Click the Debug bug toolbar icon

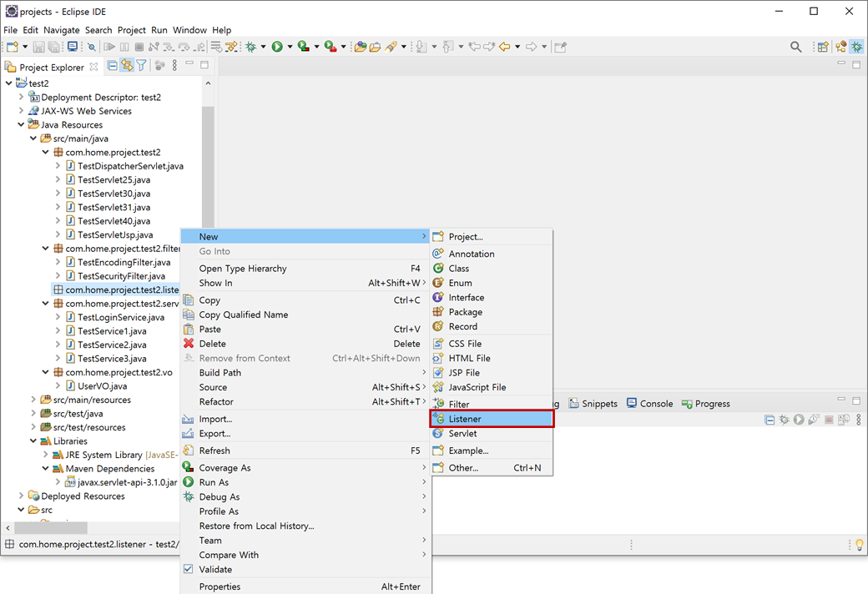pos(250,47)
